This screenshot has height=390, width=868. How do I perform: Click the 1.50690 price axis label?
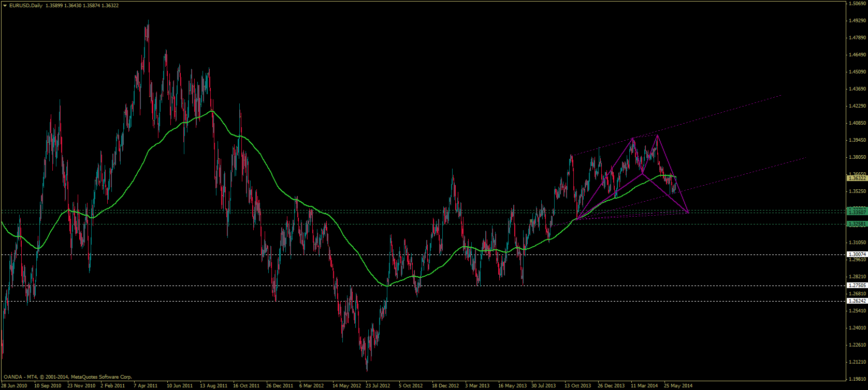(x=858, y=4)
